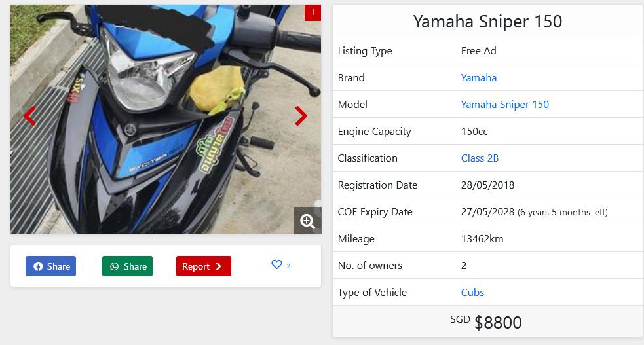Visit the Cubs vehicle type link
The height and width of the screenshot is (345, 644).
point(472,292)
